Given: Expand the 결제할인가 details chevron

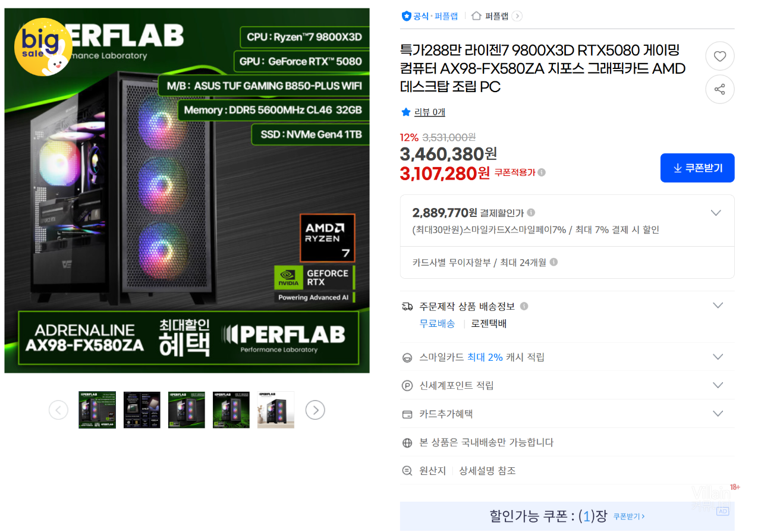Looking at the screenshot, I should [x=716, y=213].
